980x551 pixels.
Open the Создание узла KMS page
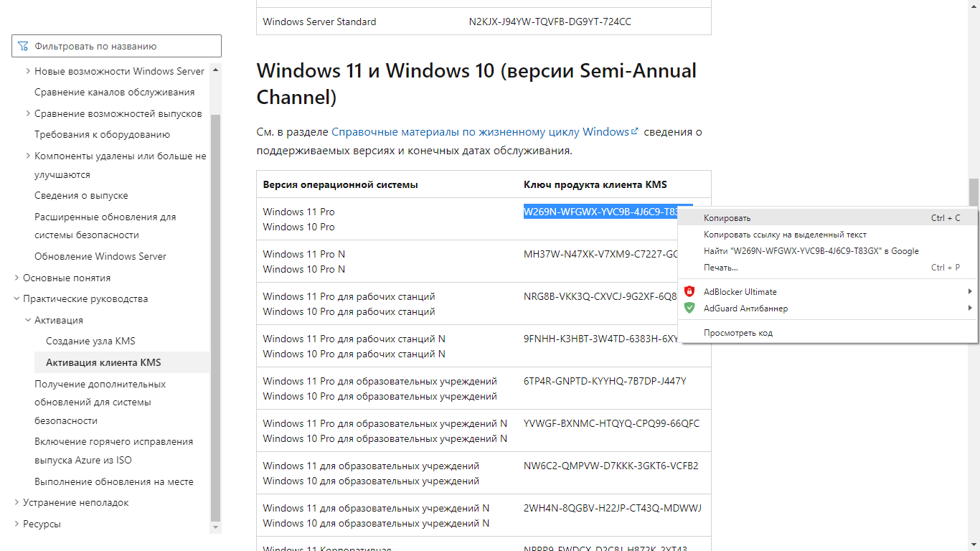click(x=90, y=342)
